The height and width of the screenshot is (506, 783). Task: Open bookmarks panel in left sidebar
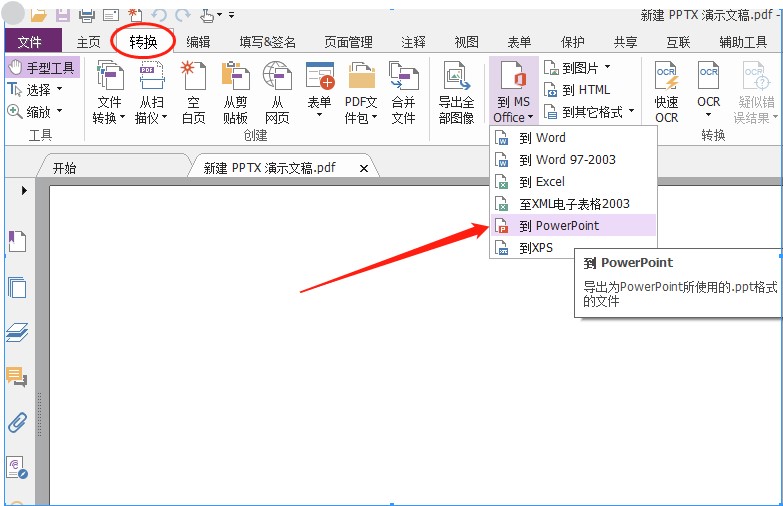coord(17,242)
